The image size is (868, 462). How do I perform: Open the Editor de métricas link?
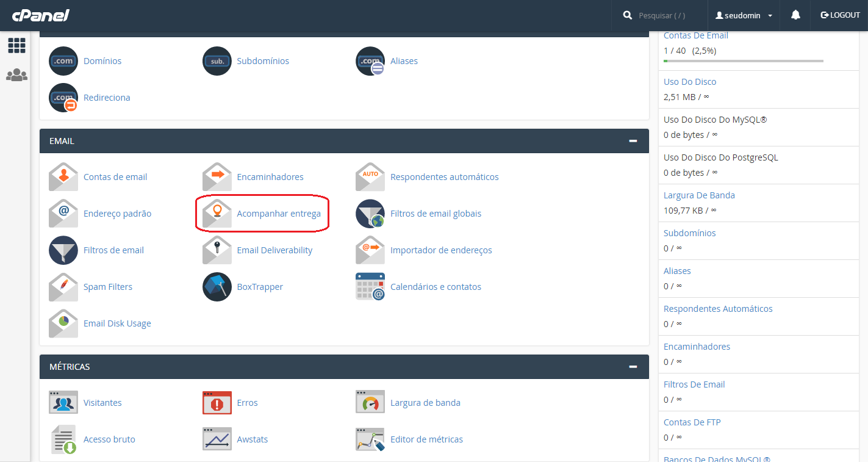click(426, 439)
